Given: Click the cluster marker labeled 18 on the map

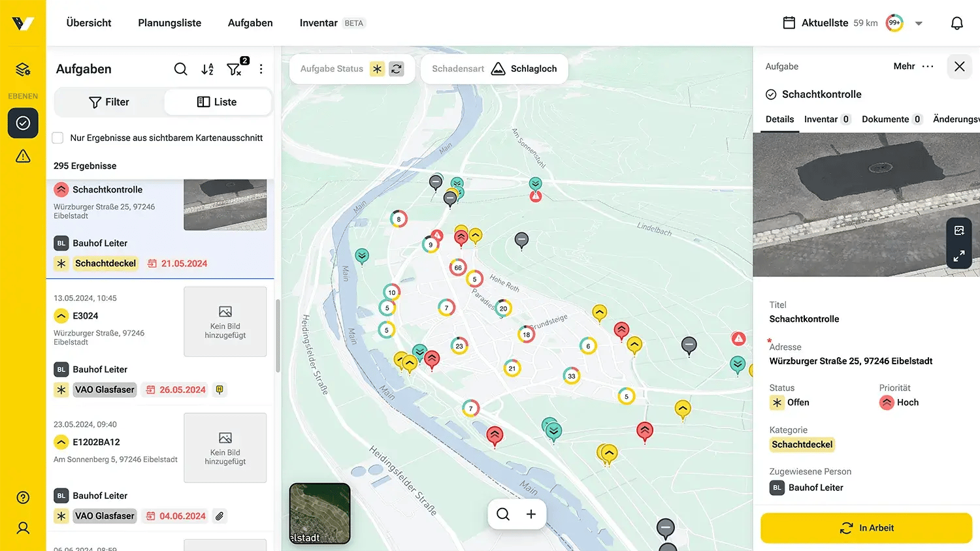Looking at the screenshot, I should pos(527,335).
